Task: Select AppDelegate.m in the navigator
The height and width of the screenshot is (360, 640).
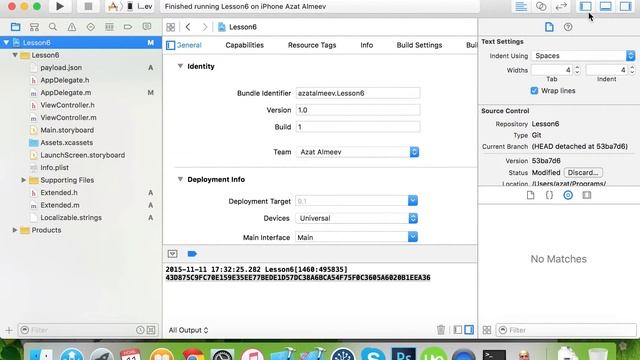Action: coord(66,93)
